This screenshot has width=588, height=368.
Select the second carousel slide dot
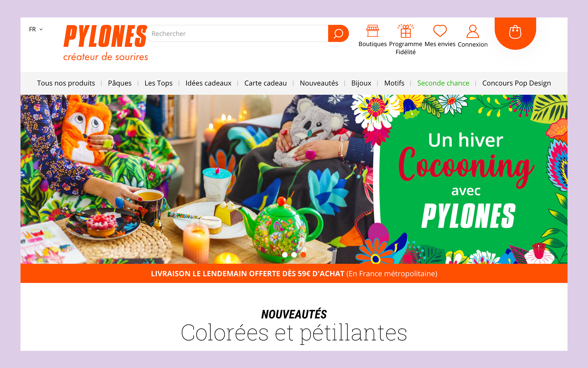[294, 255]
